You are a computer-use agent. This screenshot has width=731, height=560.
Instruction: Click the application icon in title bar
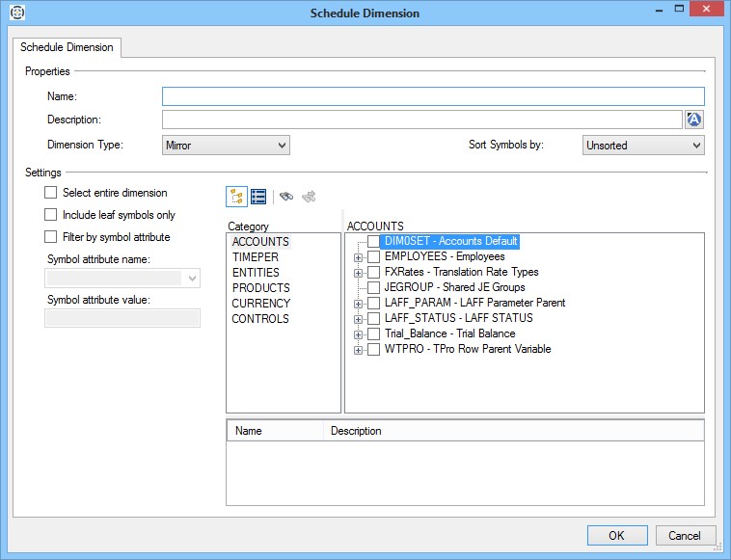point(16,13)
